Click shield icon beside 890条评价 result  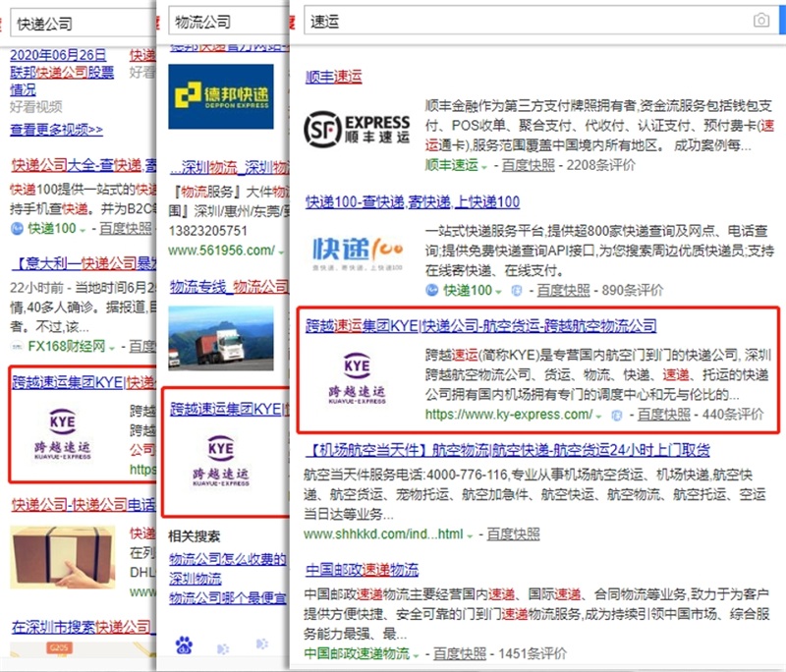517,290
